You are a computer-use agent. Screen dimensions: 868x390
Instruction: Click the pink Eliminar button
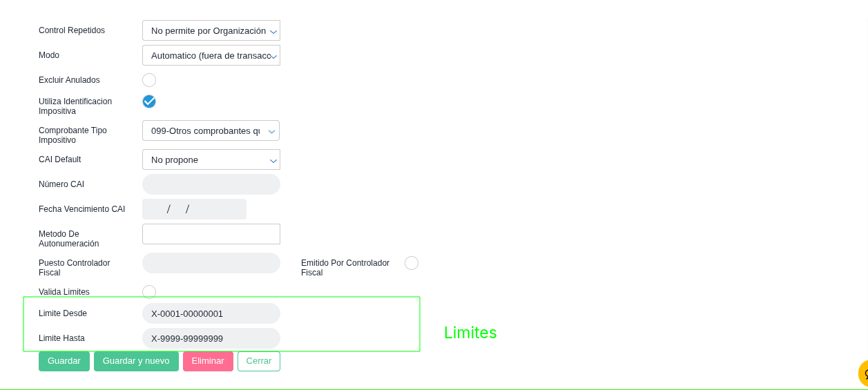coord(208,361)
